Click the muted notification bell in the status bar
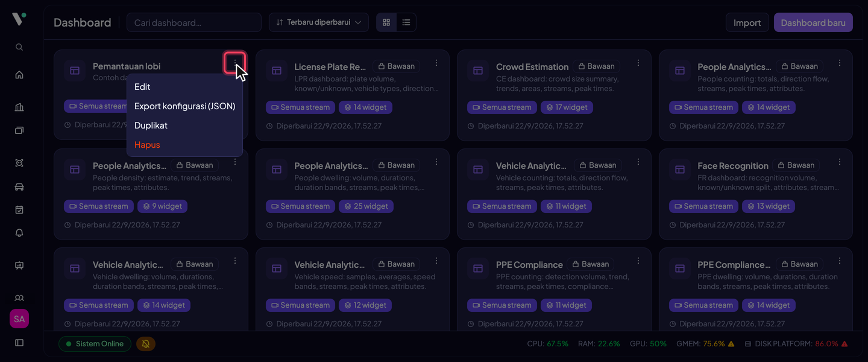 tap(146, 344)
